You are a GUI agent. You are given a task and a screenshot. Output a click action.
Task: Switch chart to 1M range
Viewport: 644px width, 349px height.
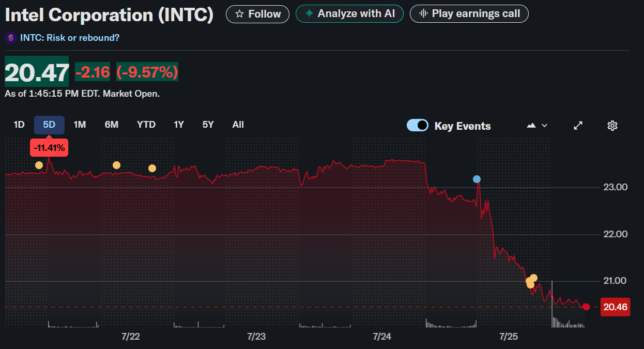tap(80, 125)
